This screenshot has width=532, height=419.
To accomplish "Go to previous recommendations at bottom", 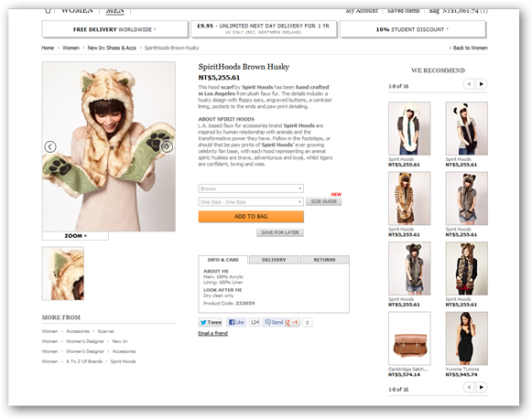I will (469, 387).
